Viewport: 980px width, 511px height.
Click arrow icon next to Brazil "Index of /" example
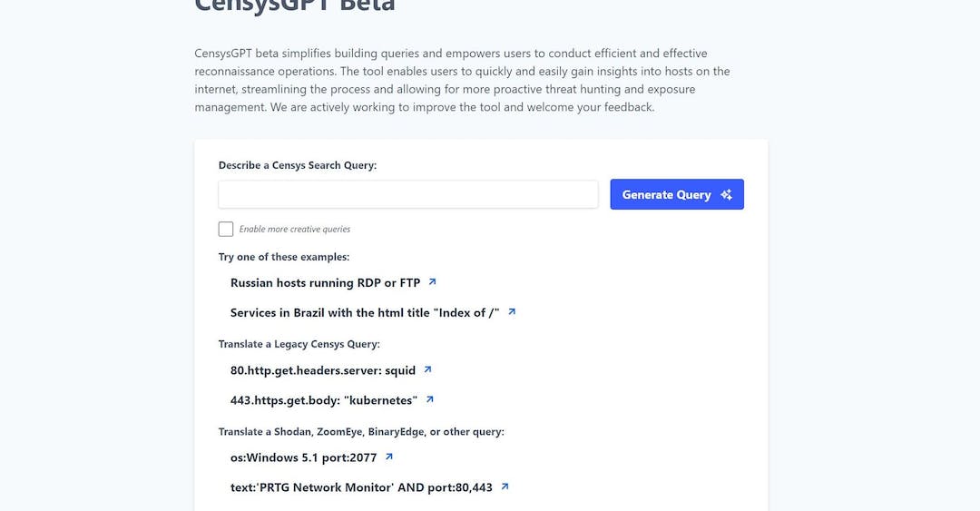512,311
